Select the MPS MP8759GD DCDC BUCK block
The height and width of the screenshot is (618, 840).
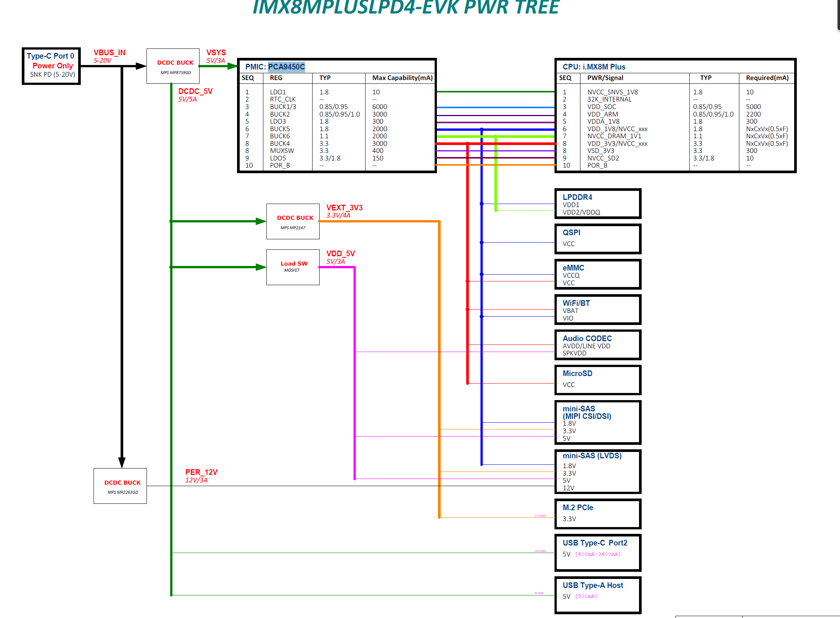pyautogui.click(x=173, y=66)
